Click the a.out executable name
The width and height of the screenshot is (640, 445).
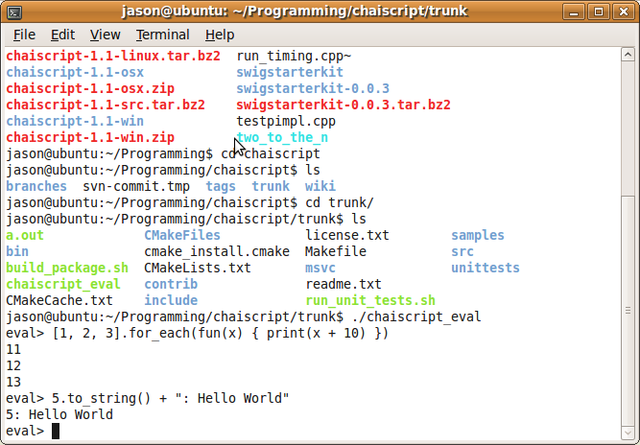coord(24,235)
